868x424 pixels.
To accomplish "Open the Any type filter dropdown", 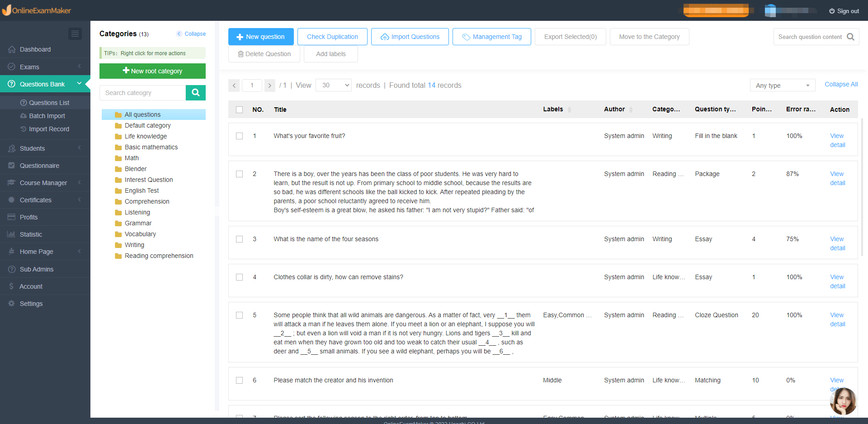I will point(782,86).
